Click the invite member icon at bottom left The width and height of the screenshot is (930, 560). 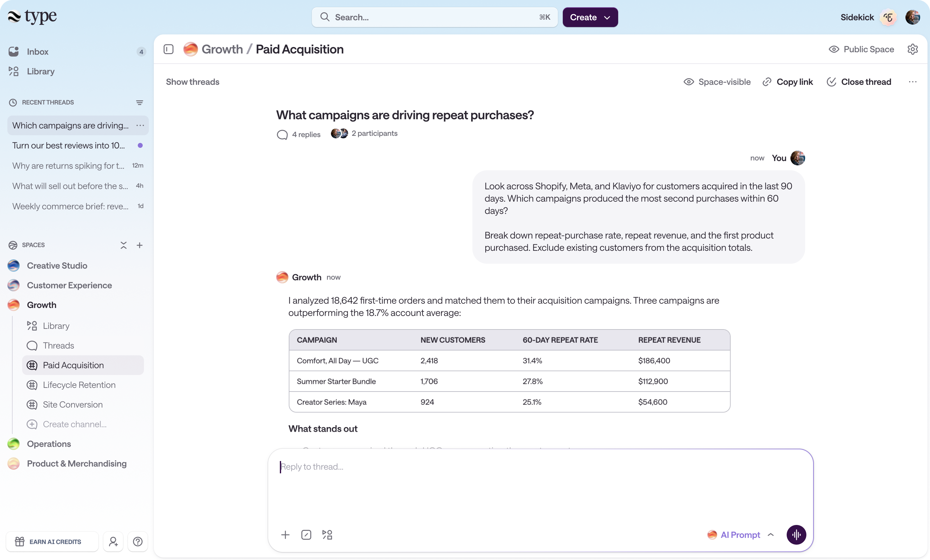113,542
